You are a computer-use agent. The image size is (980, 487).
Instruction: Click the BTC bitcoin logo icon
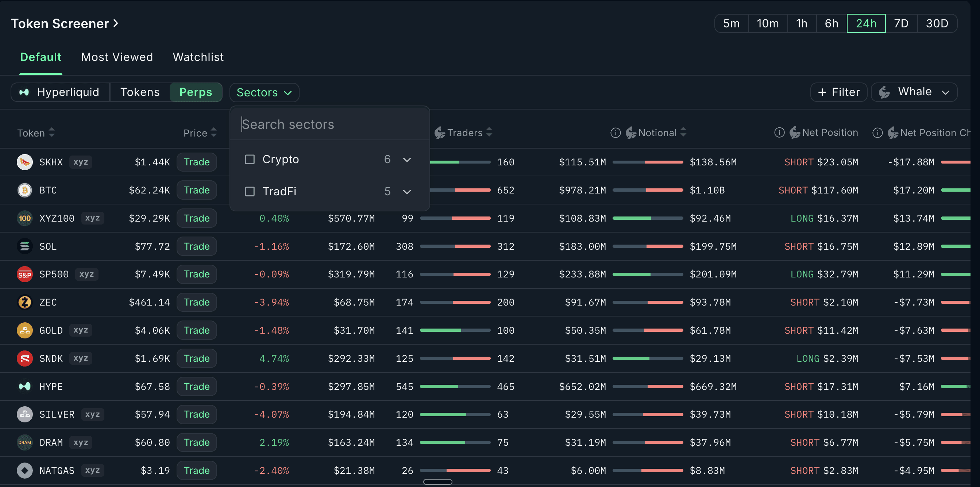(x=25, y=190)
